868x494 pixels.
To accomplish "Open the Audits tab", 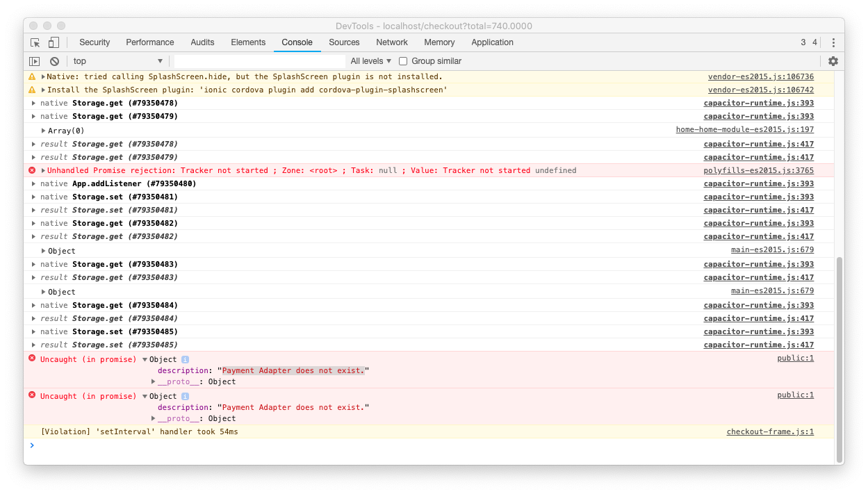I will point(202,42).
